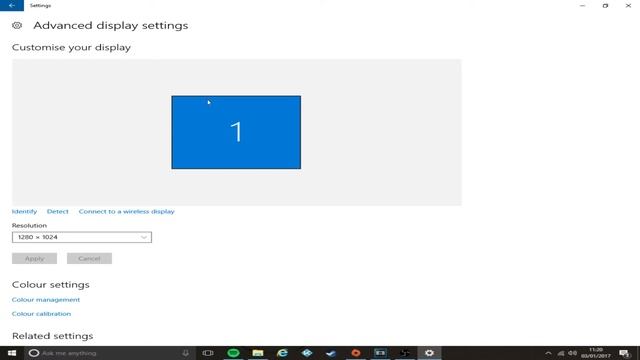Screen dimensions: 640x360
Task: Open Task View from the taskbar
Action: click(x=208, y=353)
